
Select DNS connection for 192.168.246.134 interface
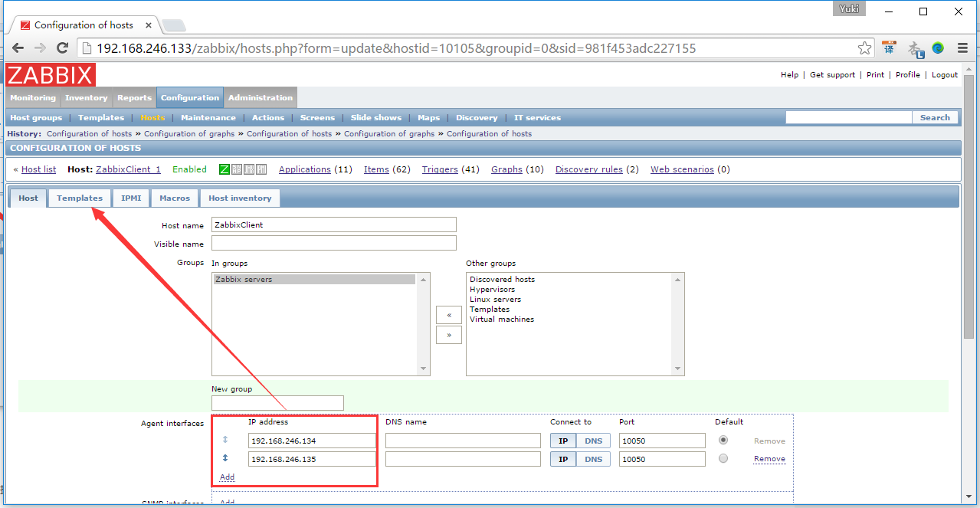(x=594, y=441)
